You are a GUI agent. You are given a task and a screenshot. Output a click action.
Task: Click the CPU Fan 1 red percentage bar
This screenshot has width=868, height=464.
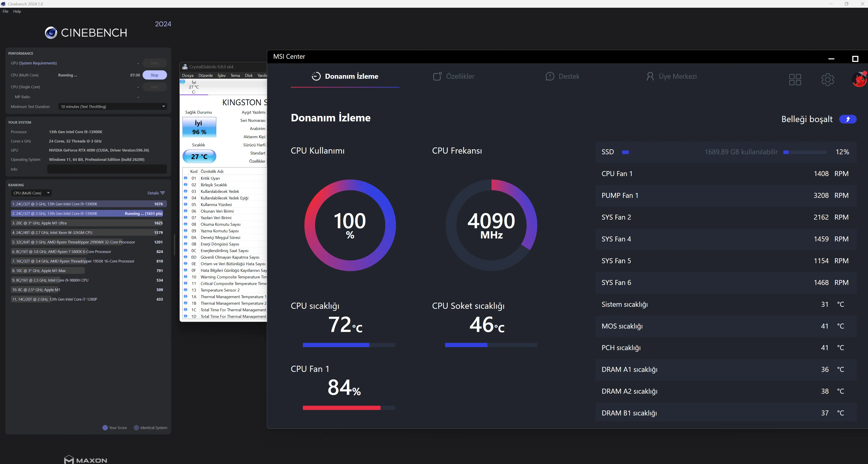[x=349, y=408]
